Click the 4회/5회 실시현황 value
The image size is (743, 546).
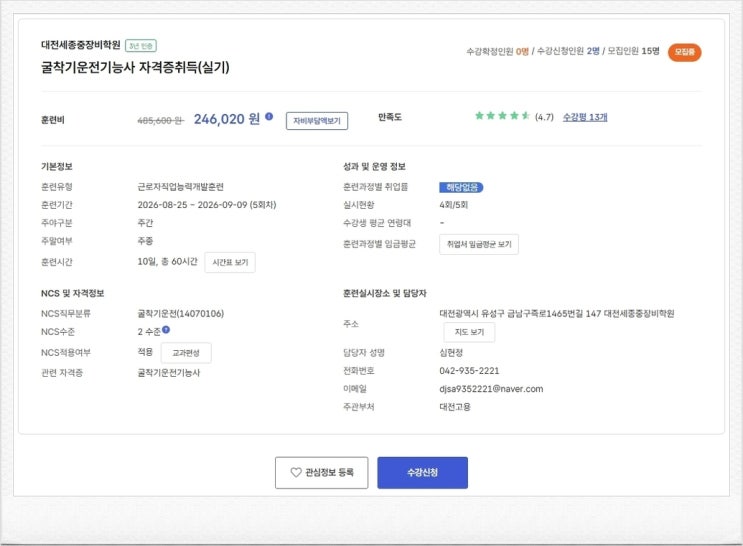pos(453,205)
